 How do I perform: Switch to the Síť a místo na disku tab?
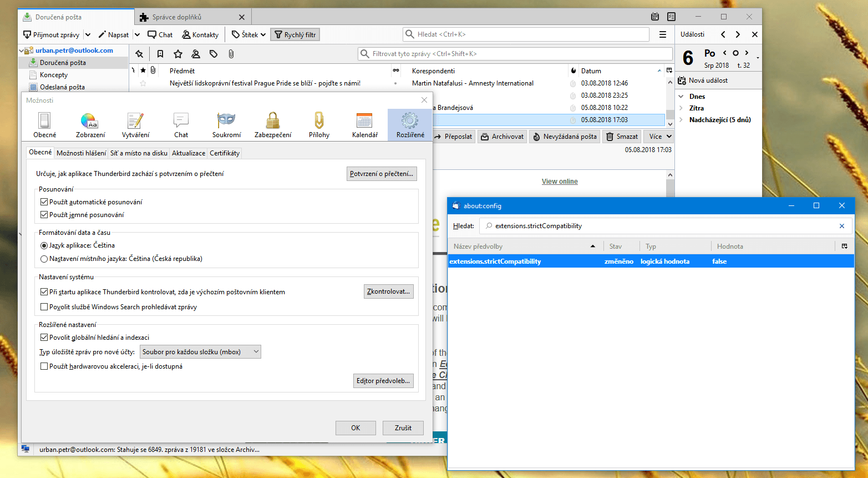[x=139, y=153]
